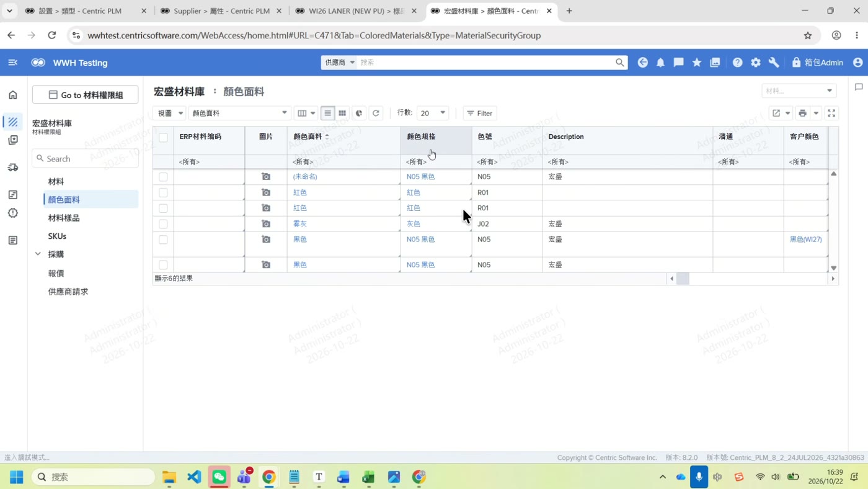Open the 材料... dropdown at top right
Screen dimensions: 868x489
(799, 91)
